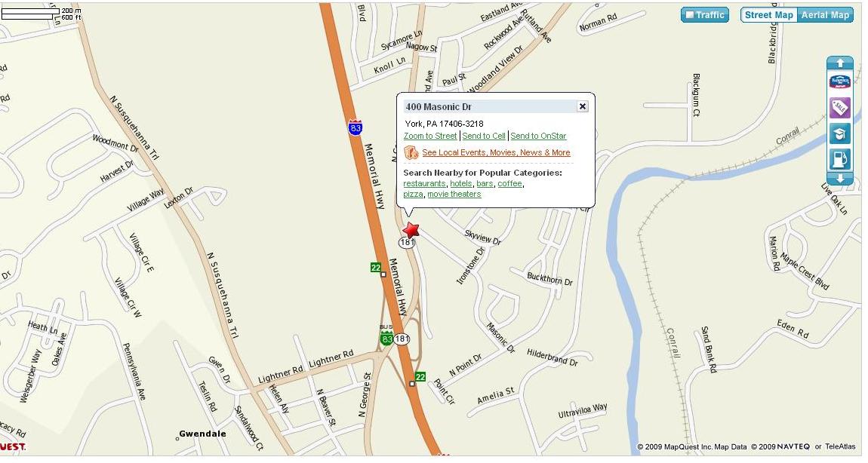Click the Send to Cell link
The height and width of the screenshot is (463, 868).
click(x=484, y=136)
